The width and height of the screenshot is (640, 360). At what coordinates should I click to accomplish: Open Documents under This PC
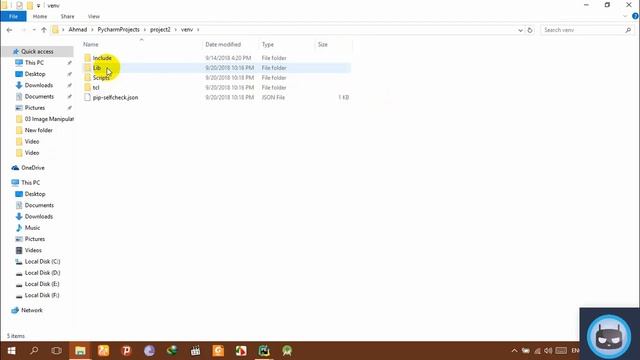[x=39, y=205]
